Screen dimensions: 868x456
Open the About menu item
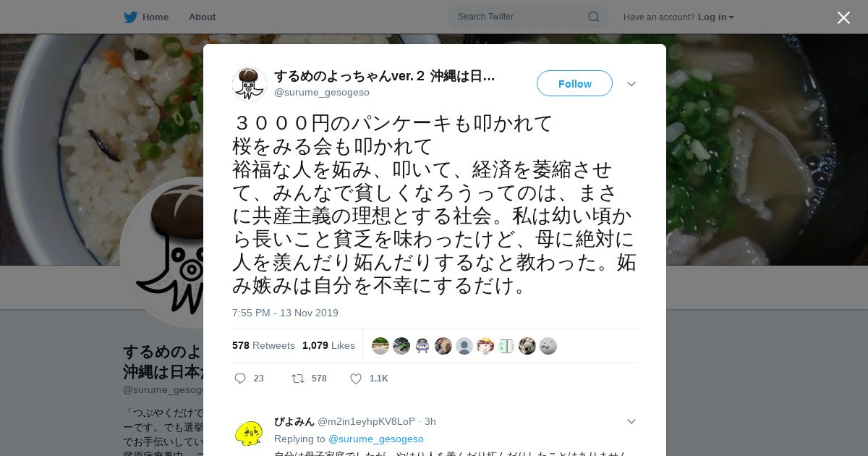click(202, 17)
